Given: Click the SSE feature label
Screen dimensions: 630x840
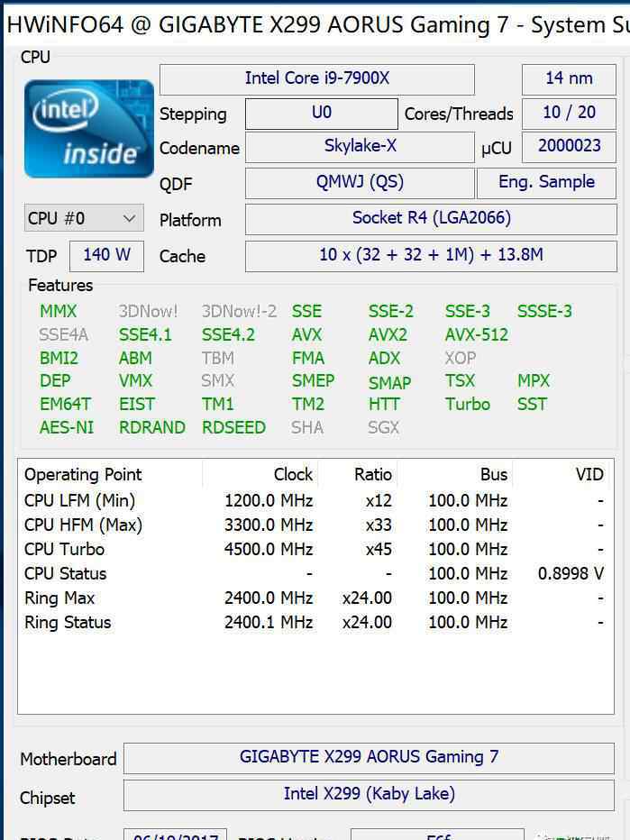Looking at the screenshot, I should [306, 311].
